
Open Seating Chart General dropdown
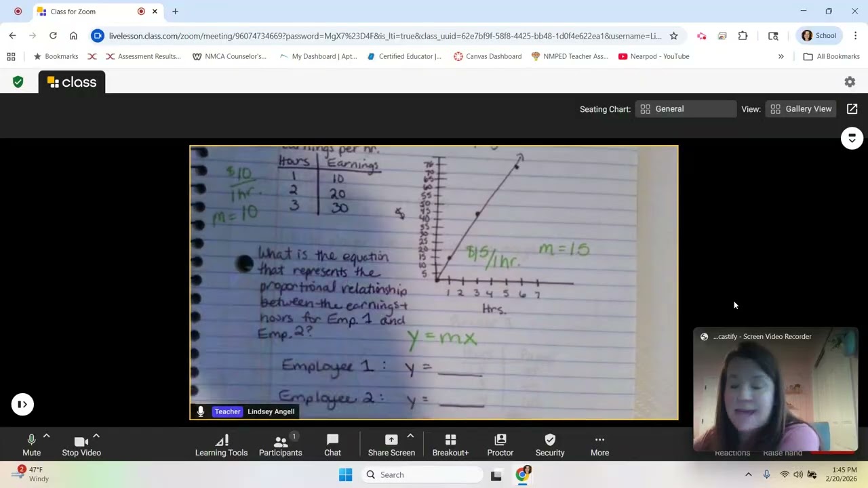point(686,109)
